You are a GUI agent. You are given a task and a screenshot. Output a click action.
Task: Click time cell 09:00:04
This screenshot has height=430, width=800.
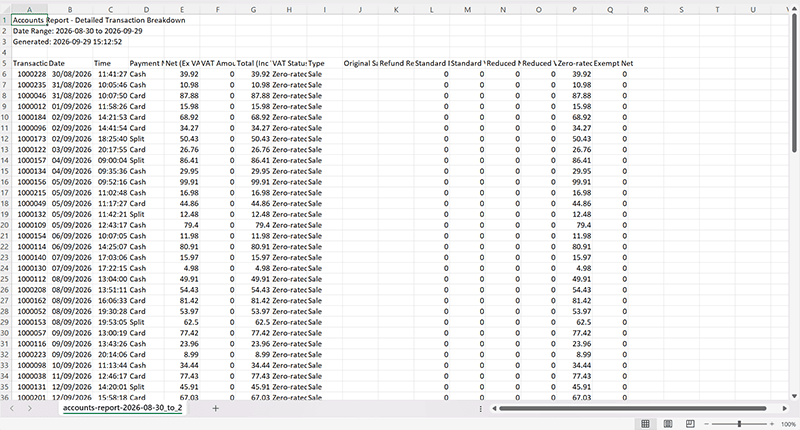tap(111, 160)
